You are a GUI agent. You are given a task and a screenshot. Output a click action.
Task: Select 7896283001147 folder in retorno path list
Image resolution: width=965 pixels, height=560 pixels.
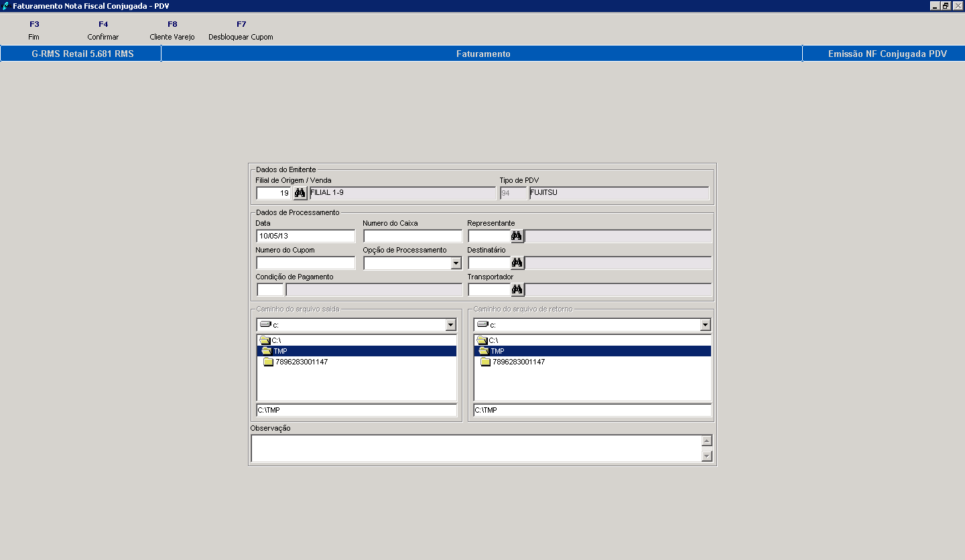[x=592, y=362]
